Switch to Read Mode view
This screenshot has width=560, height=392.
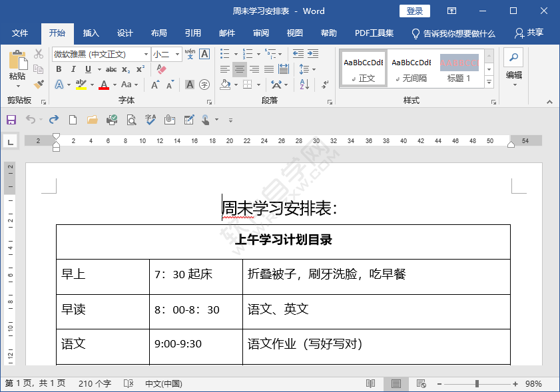pos(370,383)
